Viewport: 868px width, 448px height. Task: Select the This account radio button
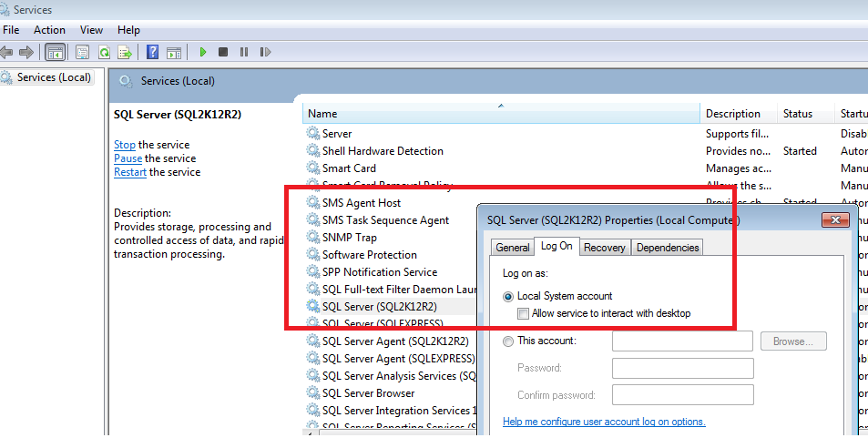click(x=507, y=341)
